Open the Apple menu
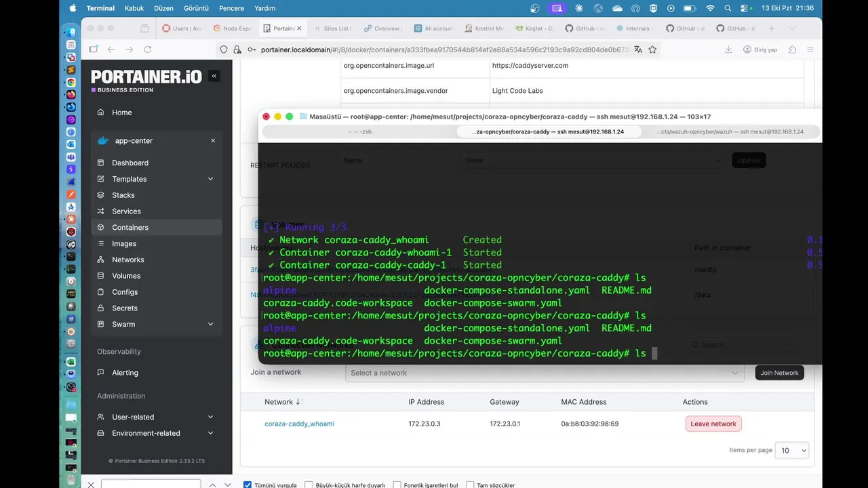 [73, 8]
